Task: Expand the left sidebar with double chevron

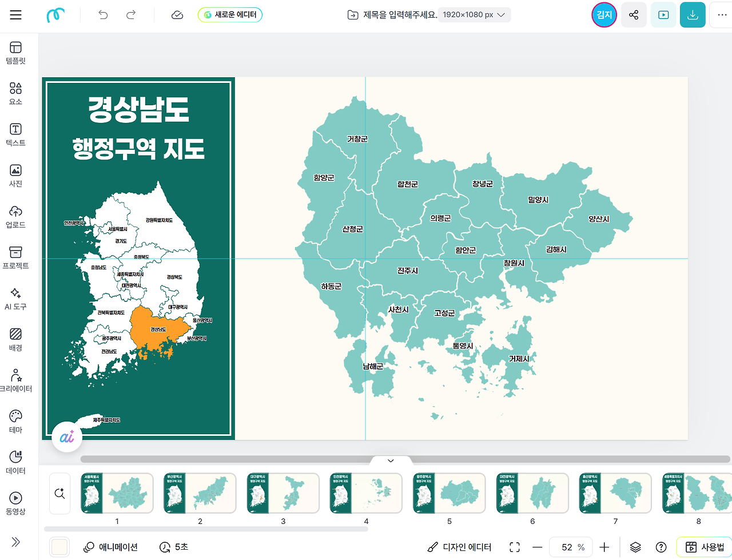Action: click(15, 542)
